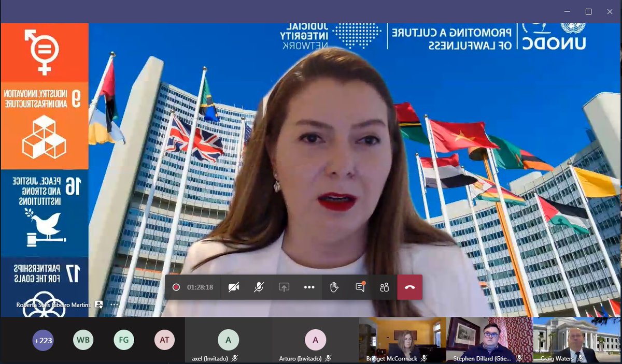Leave the meeting call
This screenshot has width=622, height=364.
(409, 286)
